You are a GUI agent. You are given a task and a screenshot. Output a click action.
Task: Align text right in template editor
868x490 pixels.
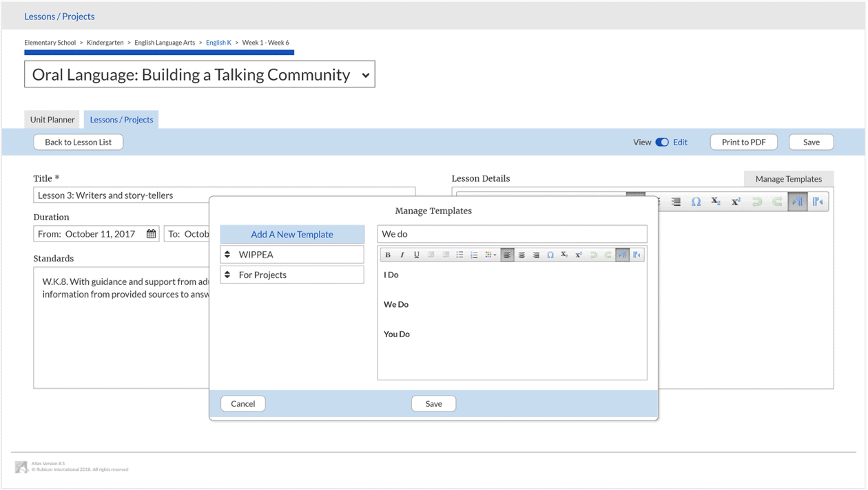point(536,255)
